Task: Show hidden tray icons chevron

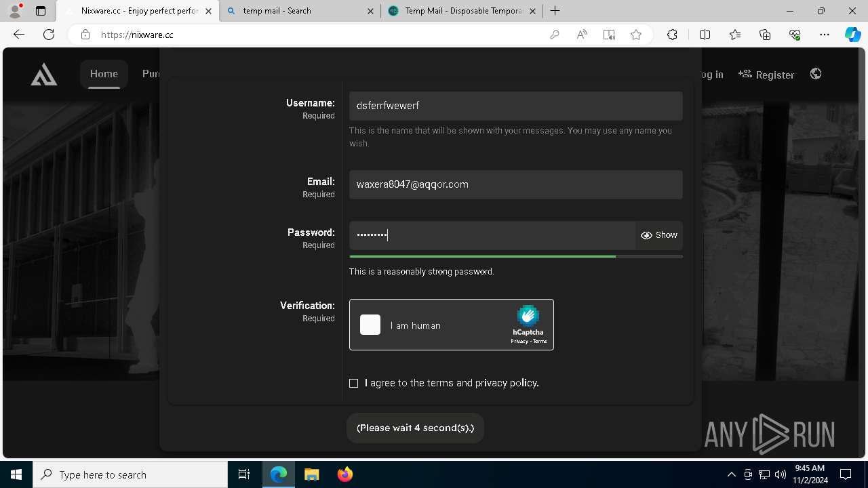Action: point(731,474)
